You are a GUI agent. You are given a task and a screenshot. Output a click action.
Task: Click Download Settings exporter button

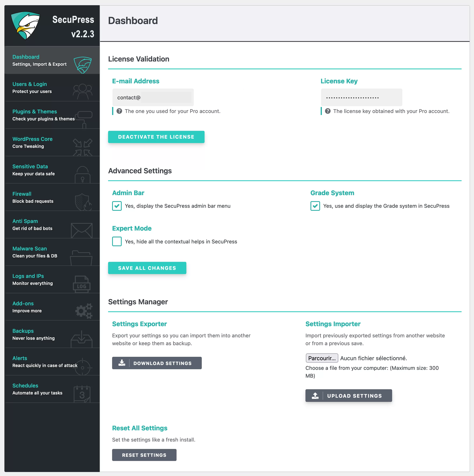(157, 363)
